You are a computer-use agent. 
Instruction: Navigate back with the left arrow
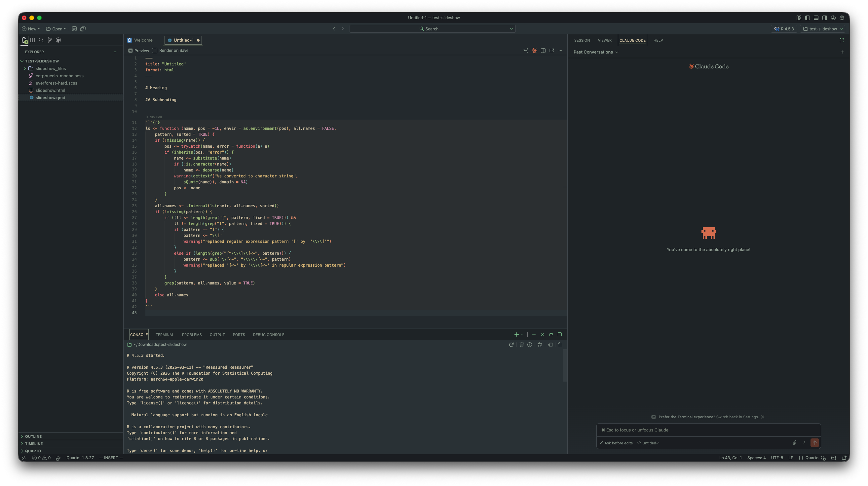(x=334, y=29)
